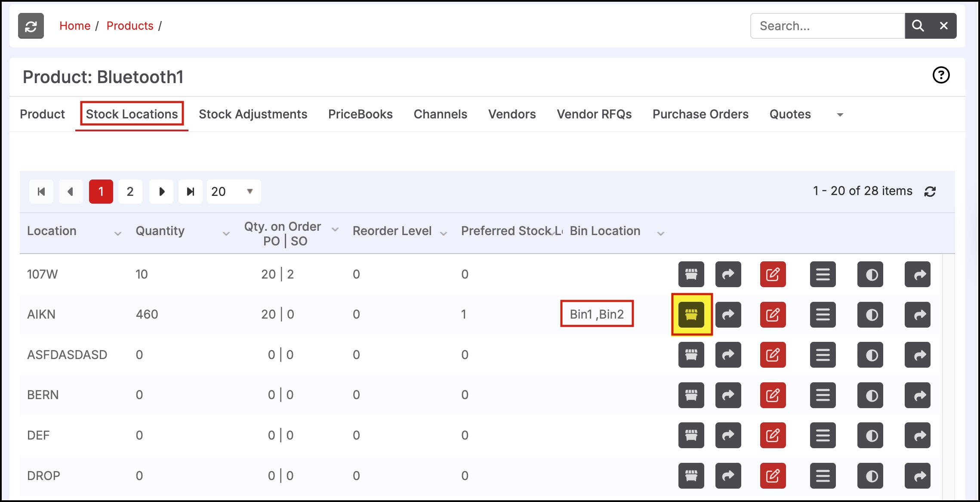Select page 1 in pagination
Viewport: 980px width, 502px height.
coord(101,192)
